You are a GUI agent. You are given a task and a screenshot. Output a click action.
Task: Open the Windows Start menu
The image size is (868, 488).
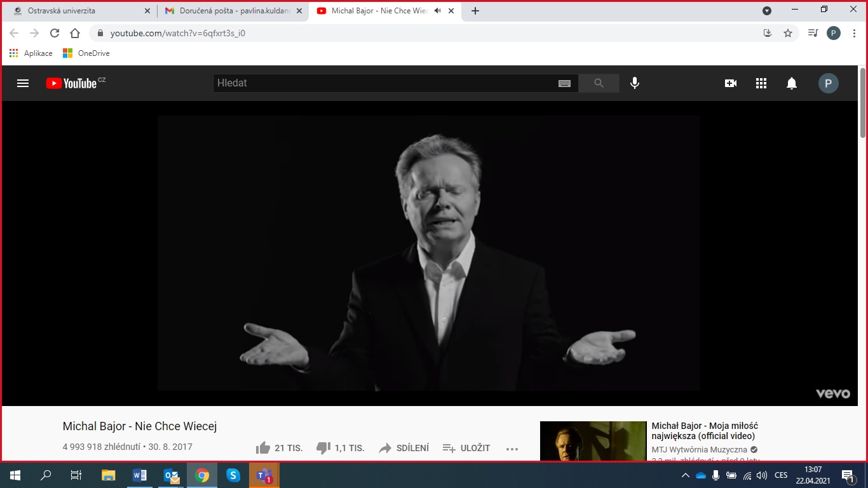15,475
